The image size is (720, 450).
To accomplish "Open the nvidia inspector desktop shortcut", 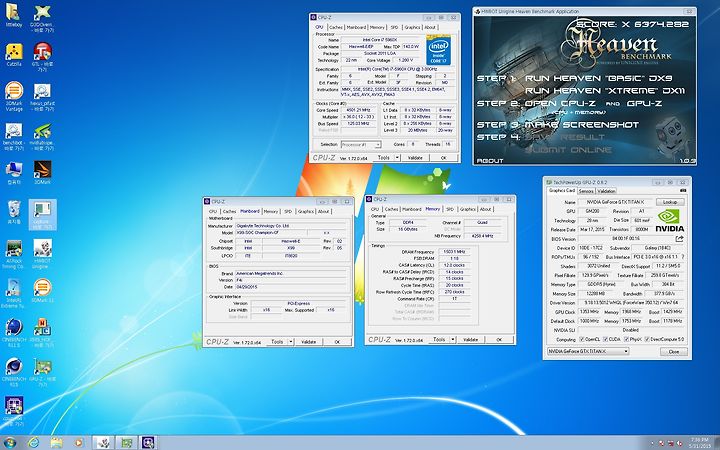I will click(x=42, y=136).
